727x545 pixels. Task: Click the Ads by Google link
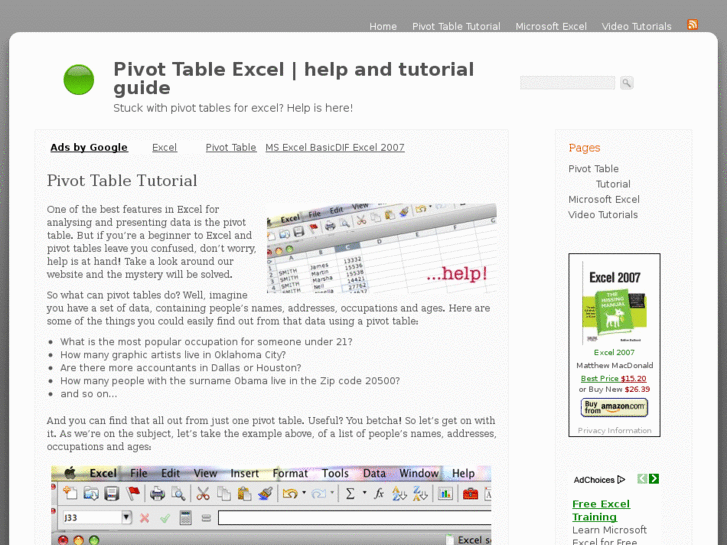(x=89, y=147)
